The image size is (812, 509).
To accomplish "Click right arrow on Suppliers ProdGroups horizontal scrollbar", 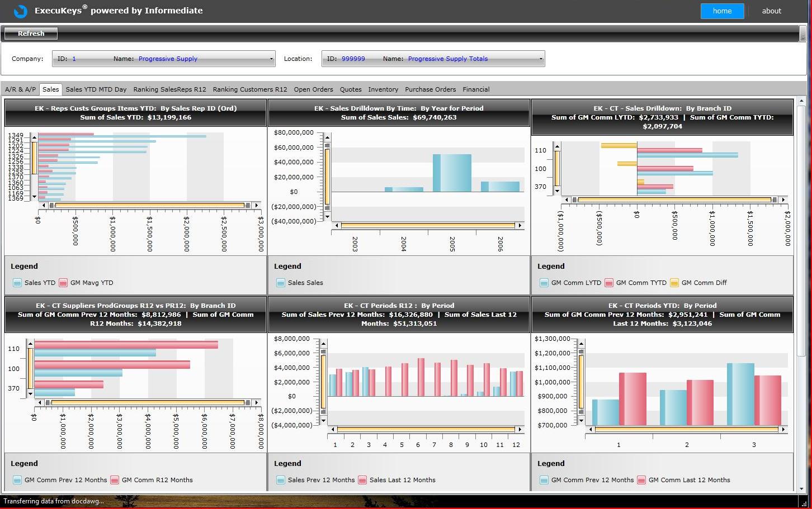I will [x=257, y=402].
